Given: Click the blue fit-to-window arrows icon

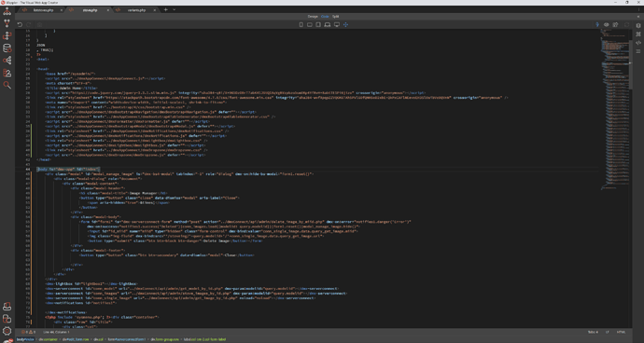Looking at the screenshot, I should (x=346, y=25).
